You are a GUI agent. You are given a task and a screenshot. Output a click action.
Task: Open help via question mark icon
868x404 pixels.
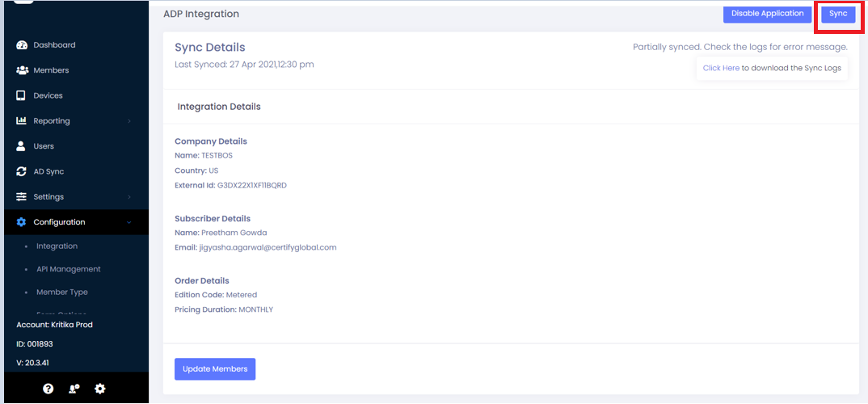(48, 389)
